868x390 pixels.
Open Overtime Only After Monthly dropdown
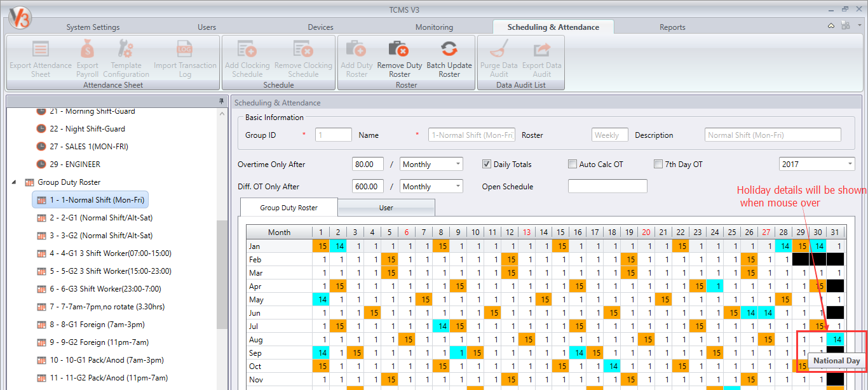[431, 164]
